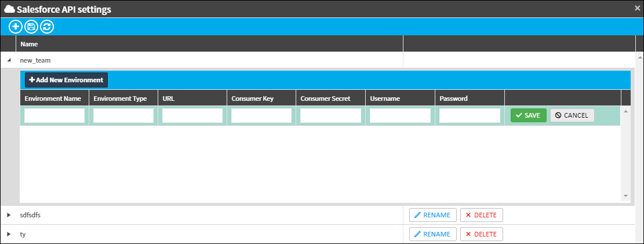This screenshot has width=644, height=244.
Task: Click the Consumer Key column header
Action: pos(261,99)
